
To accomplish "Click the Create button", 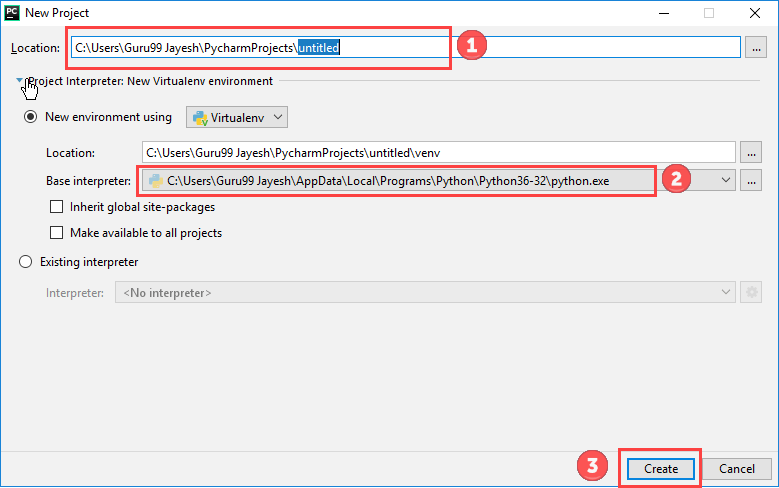I will coord(660,468).
